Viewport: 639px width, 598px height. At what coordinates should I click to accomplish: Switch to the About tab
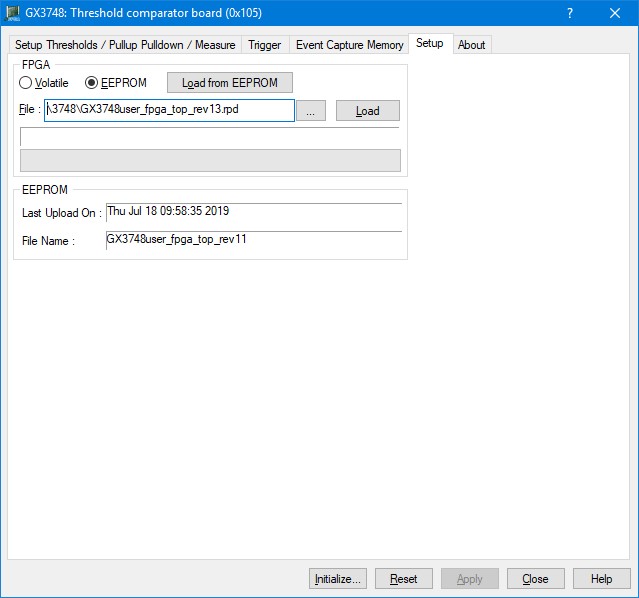click(x=472, y=45)
